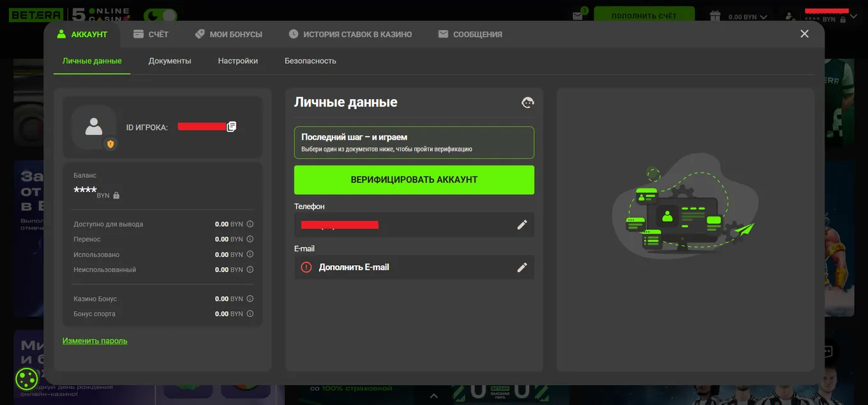Show info for Неиспользованный
The height and width of the screenshot is (405, 868).
pos(250,270)
